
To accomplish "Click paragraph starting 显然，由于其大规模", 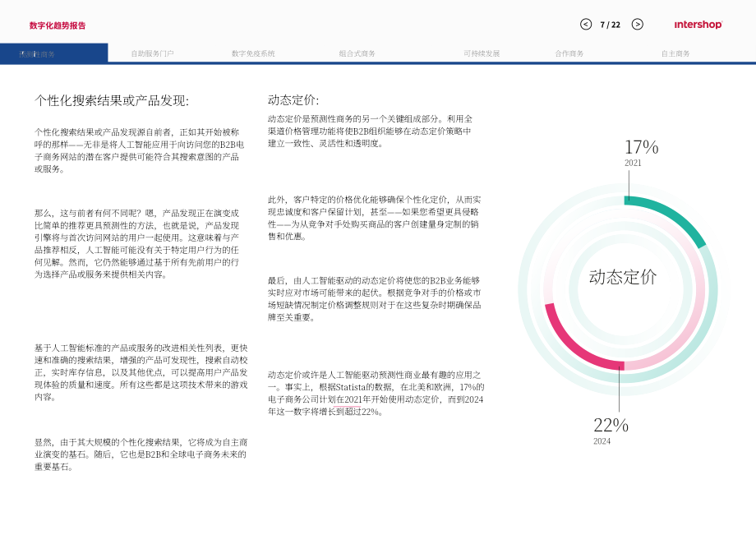I will tap(141, 454).
